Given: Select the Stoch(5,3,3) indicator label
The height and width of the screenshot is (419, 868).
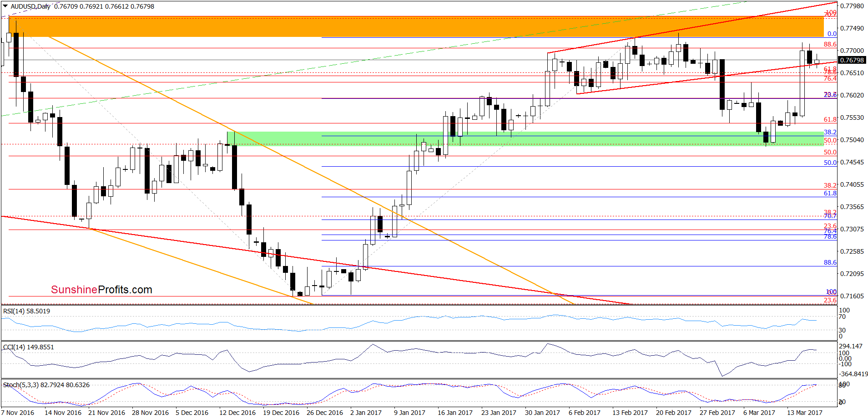Looking at the screenshot, I should pyautogui.click(x=46, y=385).
